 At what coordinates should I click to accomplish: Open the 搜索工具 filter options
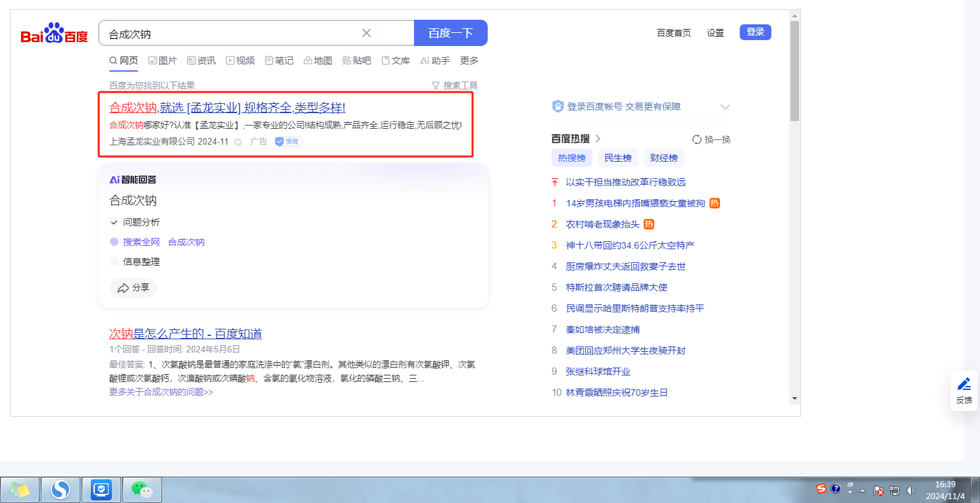pyautogui.click(x=454, y=85)
